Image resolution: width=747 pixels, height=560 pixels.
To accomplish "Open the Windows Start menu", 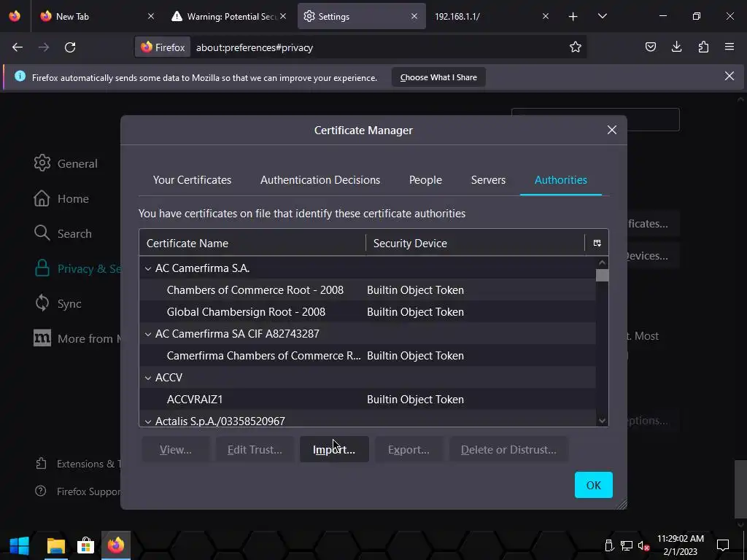I will point(20,545).
